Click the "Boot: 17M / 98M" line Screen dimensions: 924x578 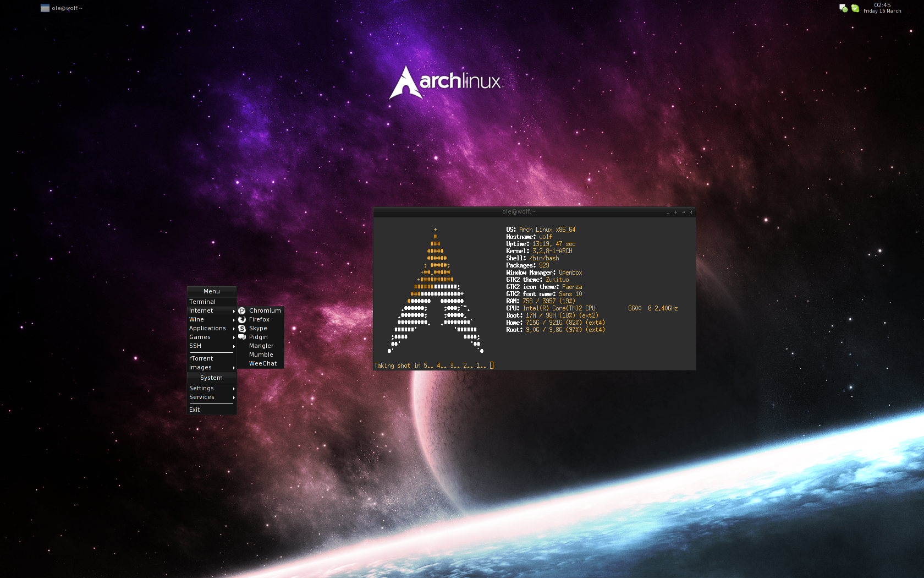[x=552, y=315]
